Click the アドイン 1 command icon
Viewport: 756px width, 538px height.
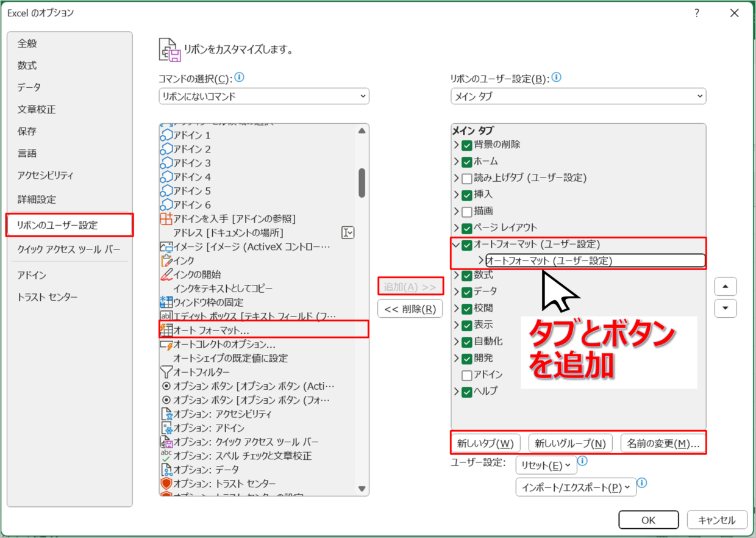(166, 135)
